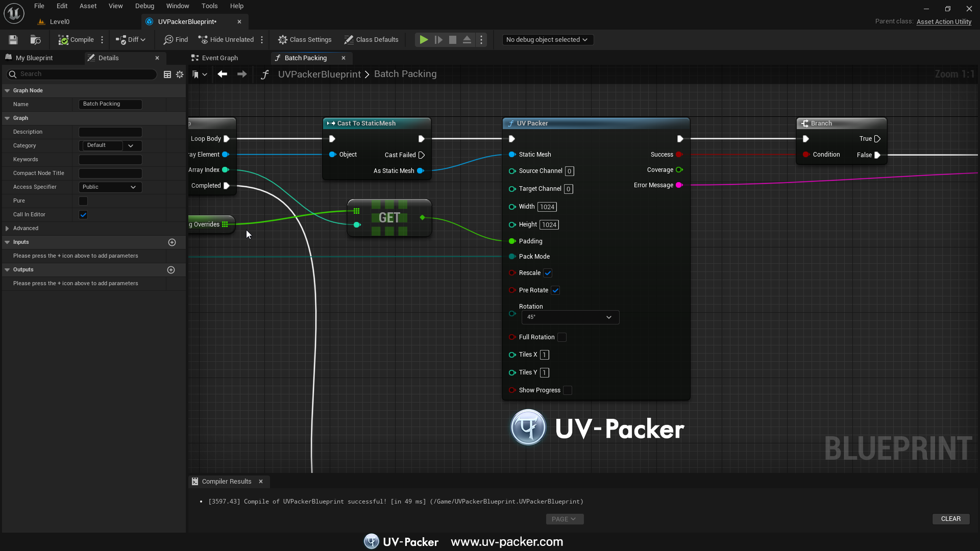
Task: Compile the blueprint
Action: tap(76, 40)
